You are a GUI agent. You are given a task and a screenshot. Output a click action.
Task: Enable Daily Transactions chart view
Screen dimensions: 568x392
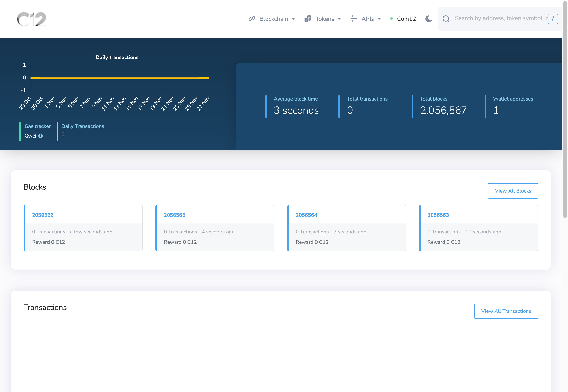pos(83,126)
